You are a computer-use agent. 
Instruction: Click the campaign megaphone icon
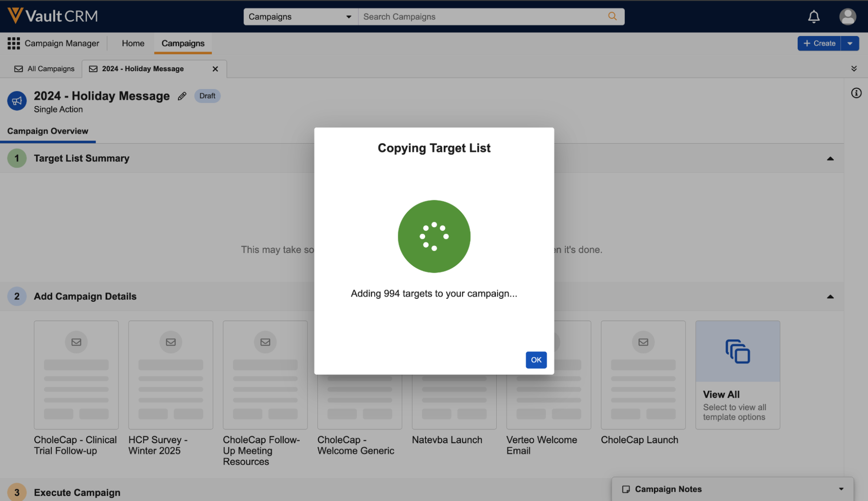click(17, 101)
